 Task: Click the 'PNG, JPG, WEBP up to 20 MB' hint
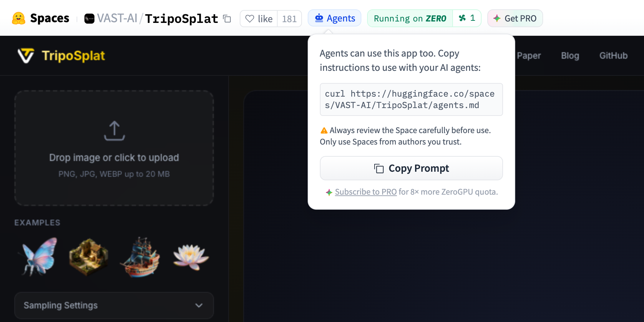114,174
